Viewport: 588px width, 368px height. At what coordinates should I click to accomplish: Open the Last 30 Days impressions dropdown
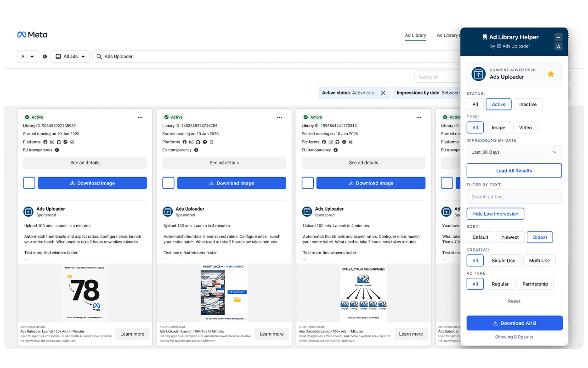click(x=514, y=152)
